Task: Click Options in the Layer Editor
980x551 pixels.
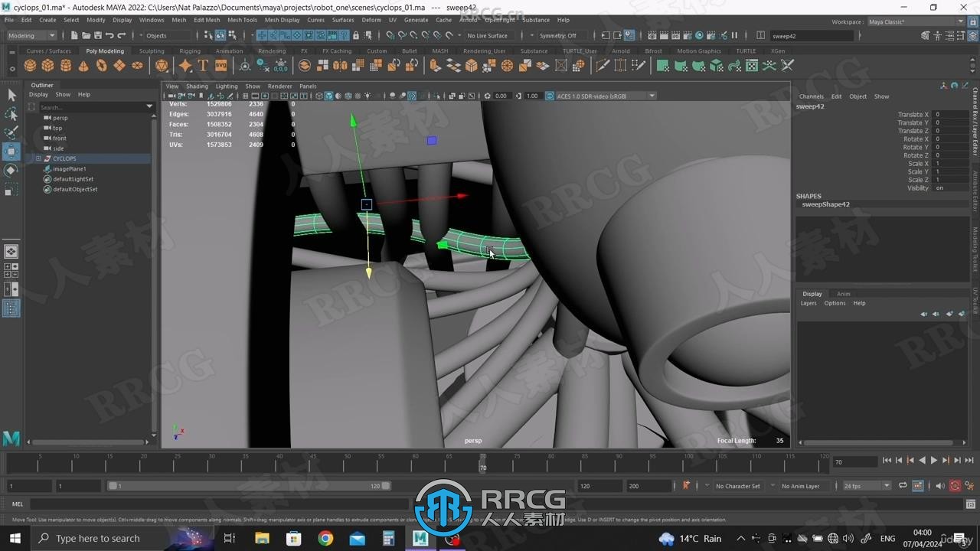Action: click(x=835, y=303)
